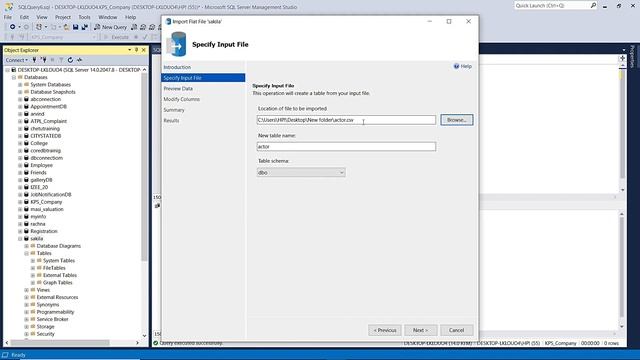This screenshot has width=640, height=360.
Task: Select the Preview Data wizard step
Action: point(178,89)
